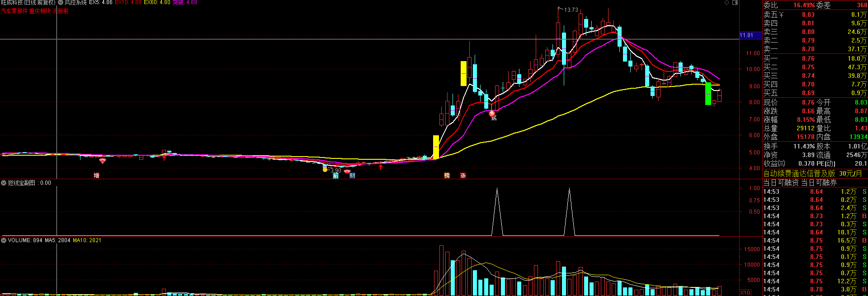Viewport: 868px width, 296px height.
Task: Click the yellow dot marker beside 3.90
Action: 325,170
